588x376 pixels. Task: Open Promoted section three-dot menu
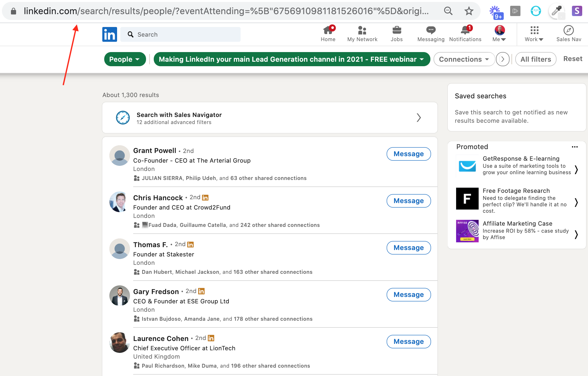[575, 147]
